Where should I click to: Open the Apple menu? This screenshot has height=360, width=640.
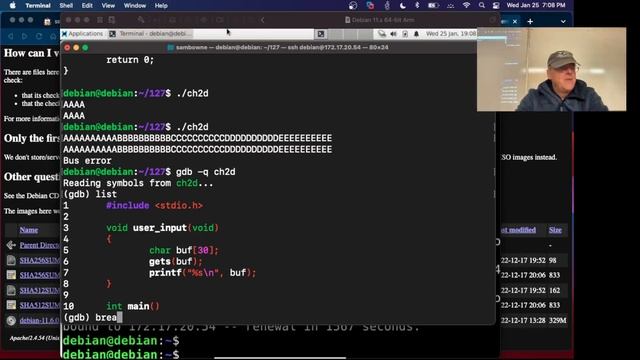pyautogui.click(x=13, y=5)
